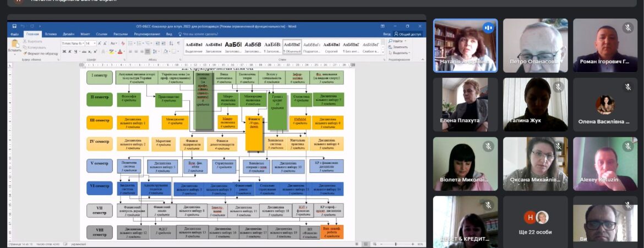Toggle underline Ч formatting
This screenshot has width=644, height=248.
pos(76,51)
